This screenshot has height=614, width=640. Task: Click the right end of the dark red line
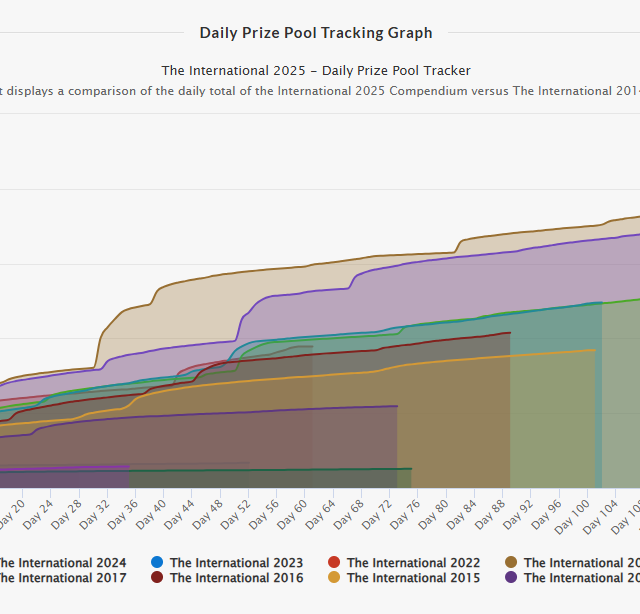pyautogui.click(x=510, y=333)
